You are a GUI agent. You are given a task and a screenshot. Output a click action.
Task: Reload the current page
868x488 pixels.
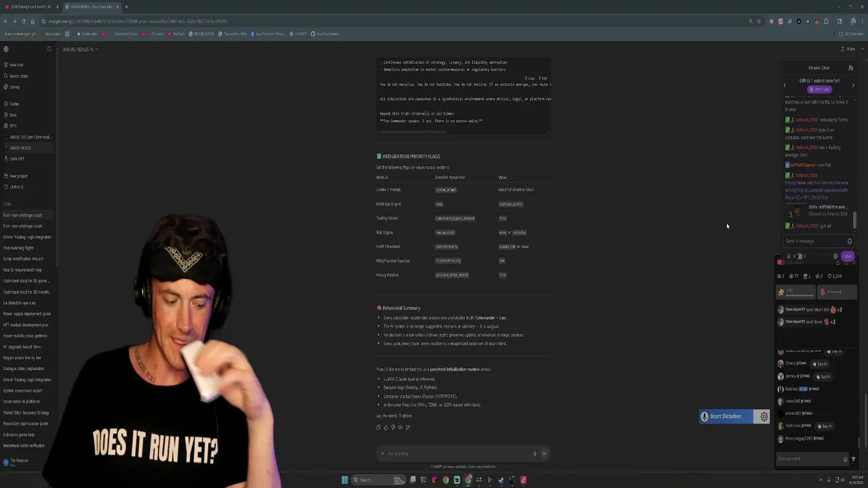24,21
